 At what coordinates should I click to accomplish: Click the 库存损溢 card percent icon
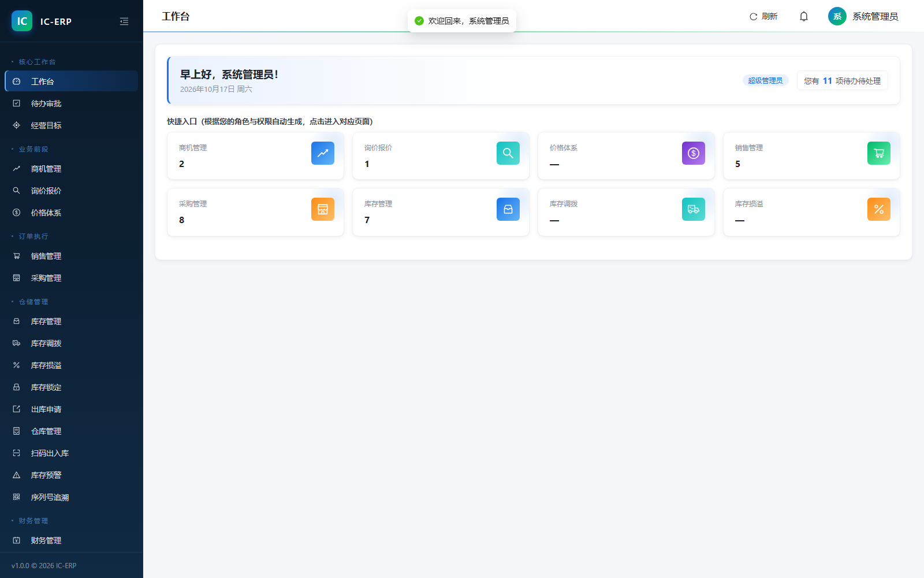(x=879, y=209)
